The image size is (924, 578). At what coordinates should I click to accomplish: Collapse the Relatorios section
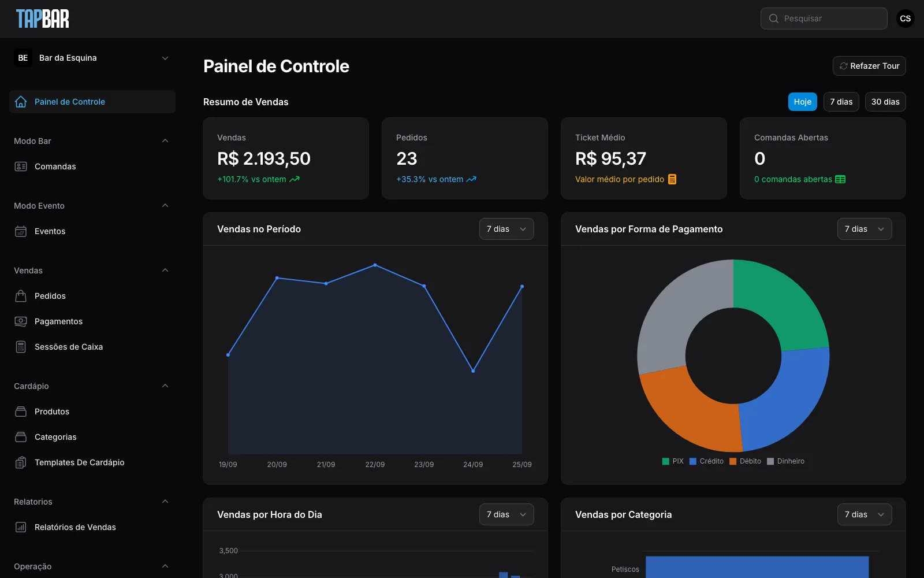(x=165, y=502)
